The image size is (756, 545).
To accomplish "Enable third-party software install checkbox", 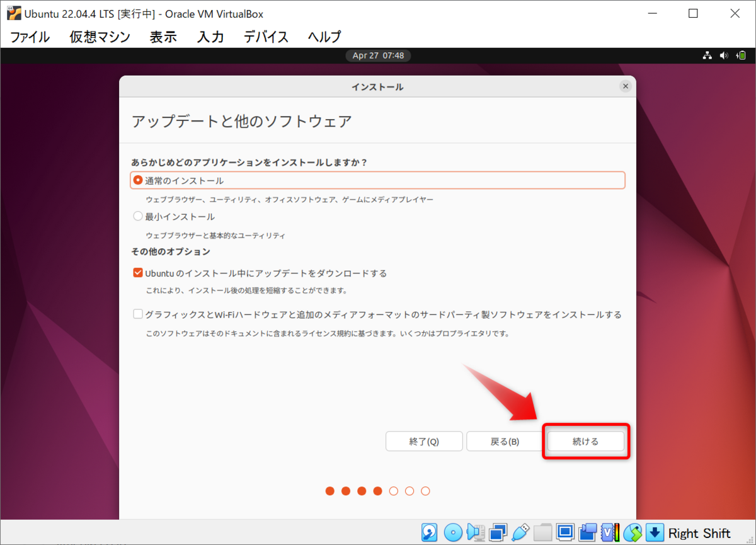I will (x=138, y=314).
